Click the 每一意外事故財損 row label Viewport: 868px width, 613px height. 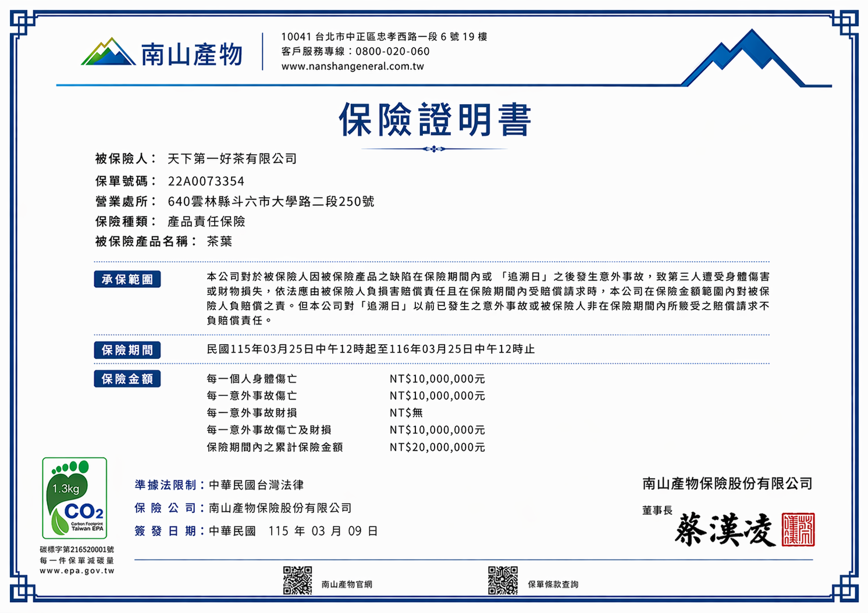[252, 413]
